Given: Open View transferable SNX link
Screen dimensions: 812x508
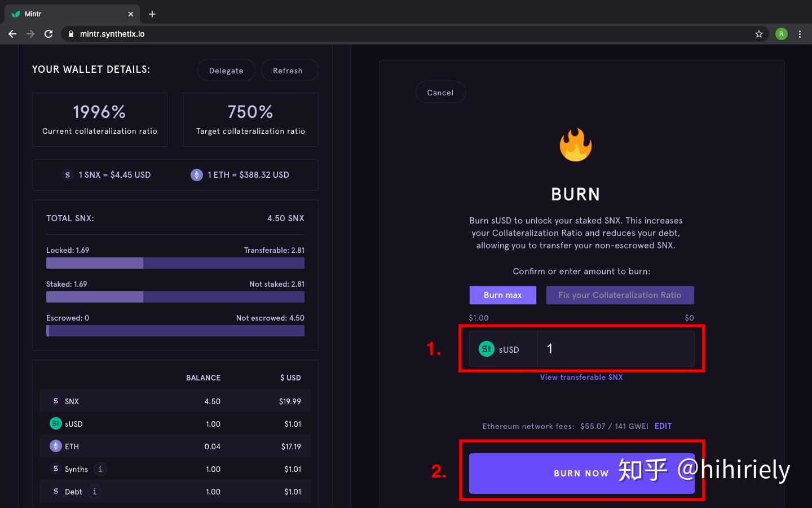Looking at the screenshot, I should point(581,377).
